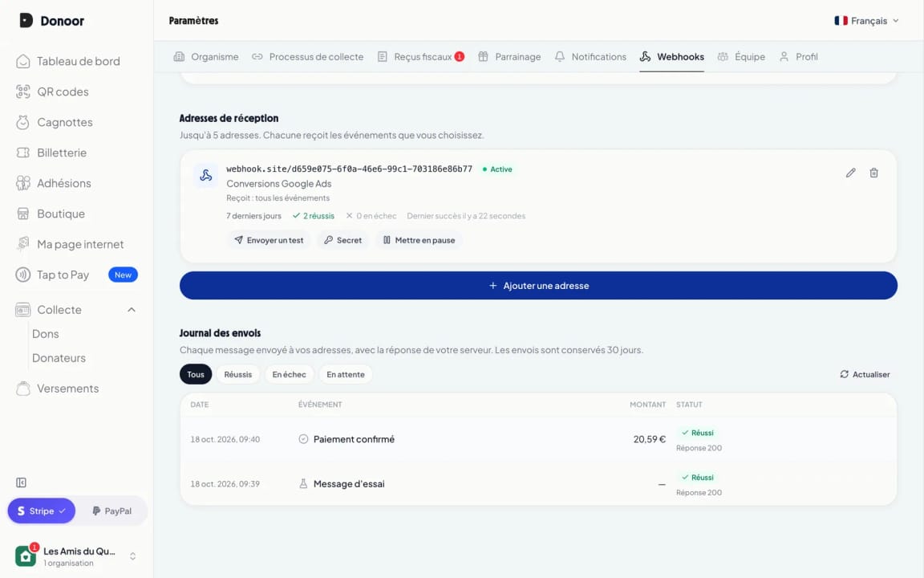Switch to PayPal payment provider

(x=112, y=511)
